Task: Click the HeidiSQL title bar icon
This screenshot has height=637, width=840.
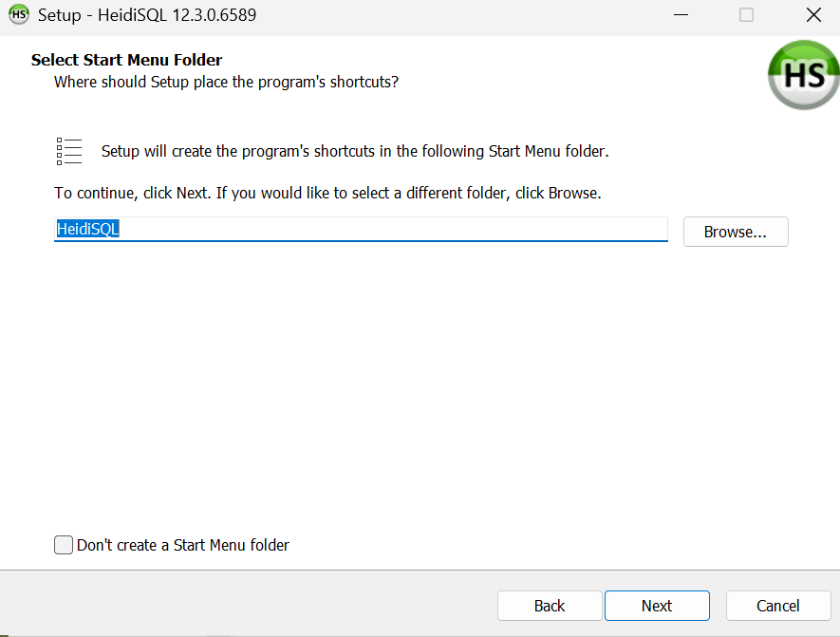Action: (19, 14)
